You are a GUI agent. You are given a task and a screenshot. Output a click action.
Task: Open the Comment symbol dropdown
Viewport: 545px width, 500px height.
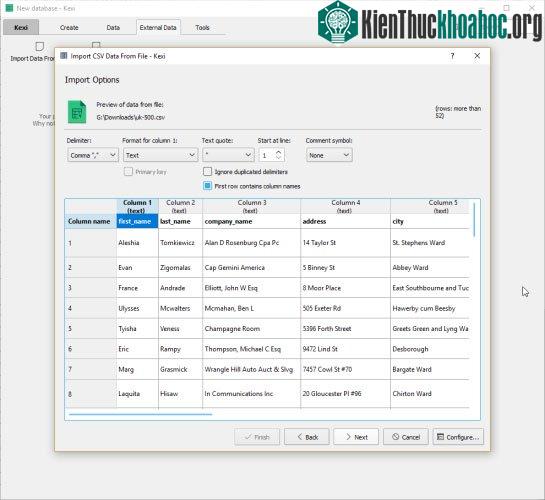click(329, 155)
